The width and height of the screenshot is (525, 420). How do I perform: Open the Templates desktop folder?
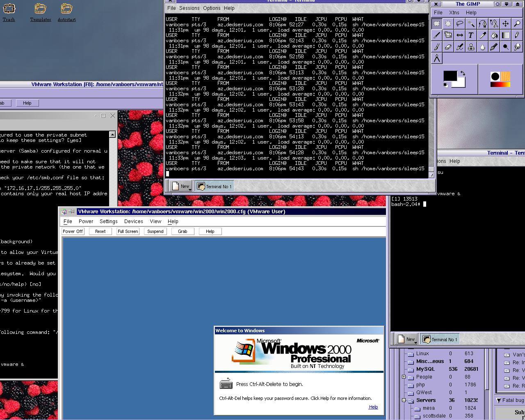pyautogui.click(x=40, y=12)
